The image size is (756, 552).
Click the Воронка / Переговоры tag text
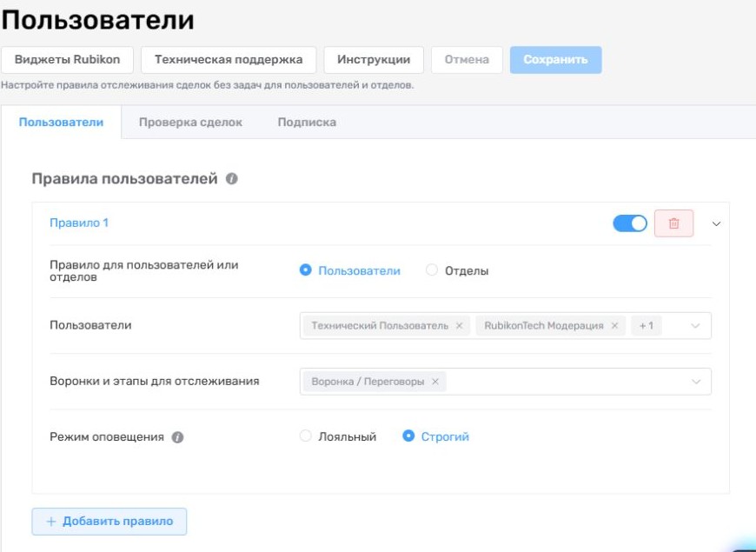point(368,382)
